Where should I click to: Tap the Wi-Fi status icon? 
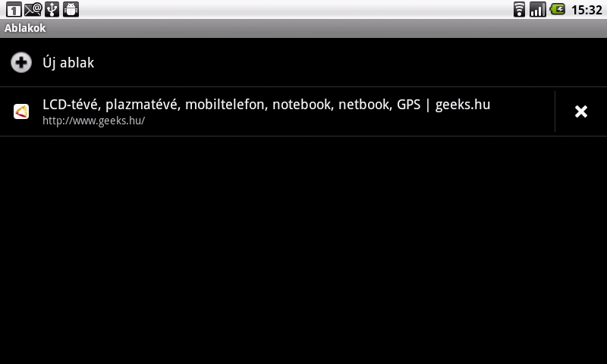519,10
